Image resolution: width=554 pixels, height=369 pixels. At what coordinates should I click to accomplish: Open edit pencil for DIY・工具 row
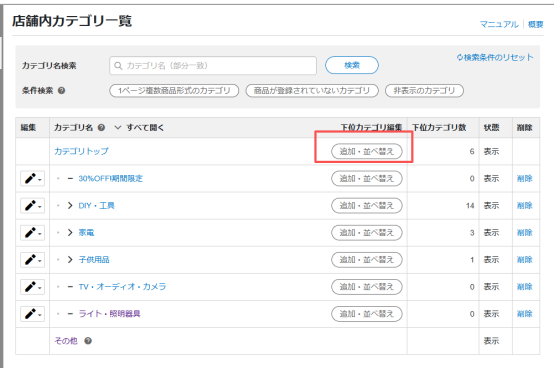tap(33, 205)
